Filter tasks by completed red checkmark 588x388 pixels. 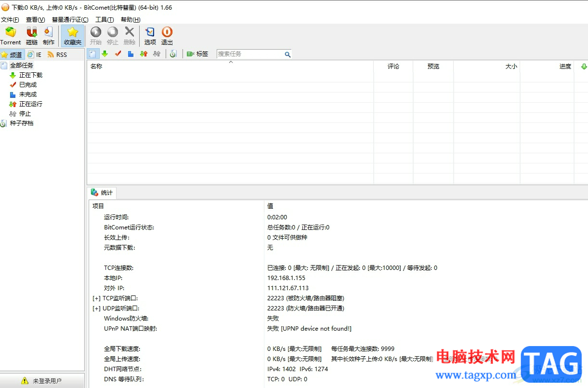tap(118, 54)
